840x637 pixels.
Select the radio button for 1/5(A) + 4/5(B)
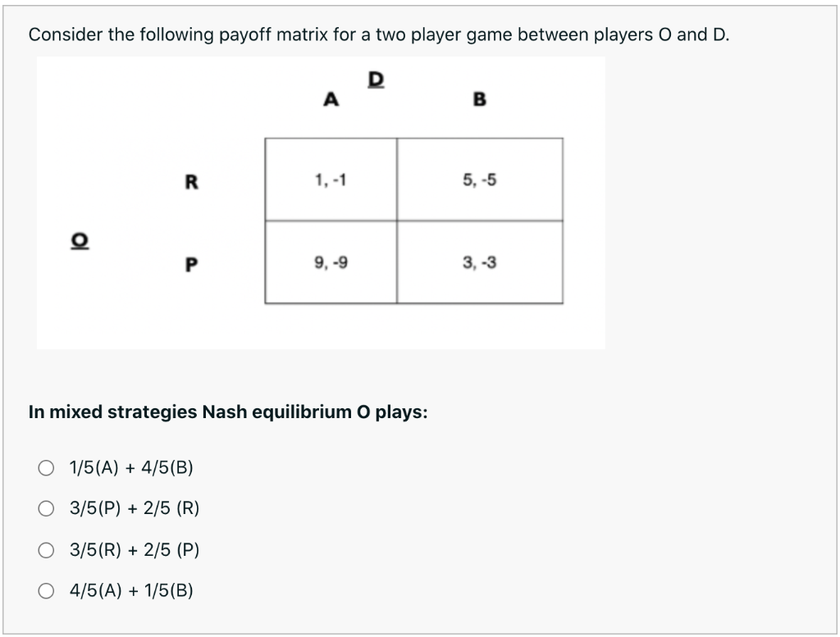[45, 466]
